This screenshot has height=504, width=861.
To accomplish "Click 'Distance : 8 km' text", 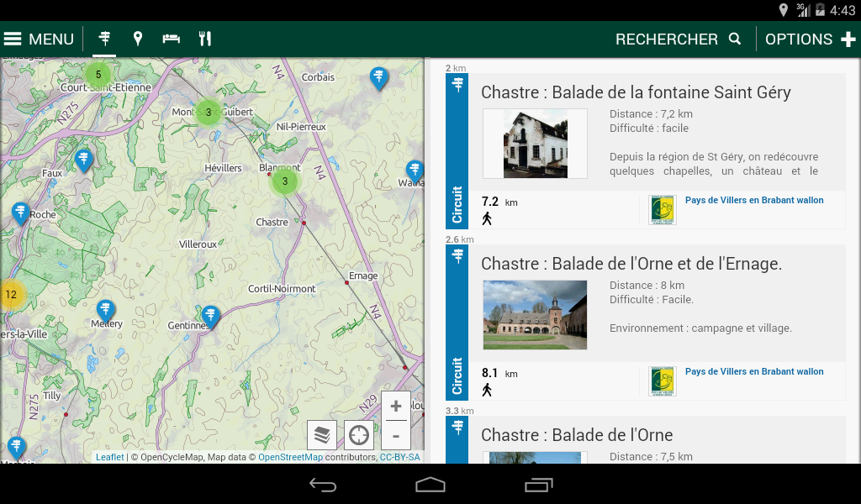I will [x=647, y=285].
